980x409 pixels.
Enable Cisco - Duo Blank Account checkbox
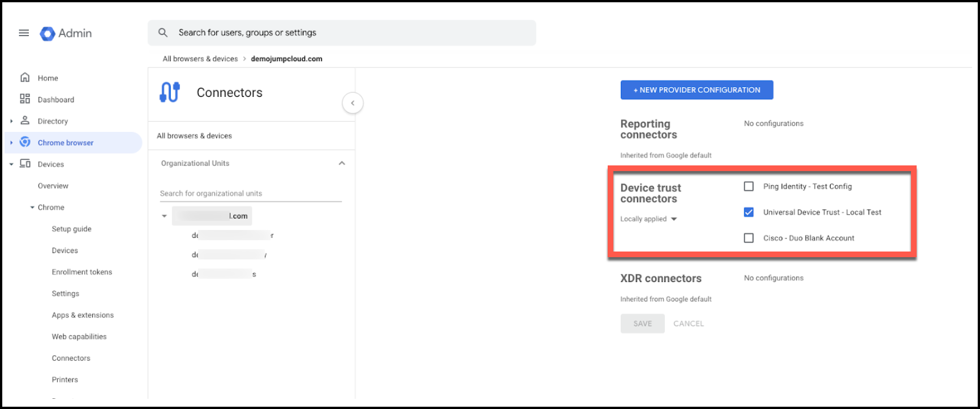click(x=749, y=238)
